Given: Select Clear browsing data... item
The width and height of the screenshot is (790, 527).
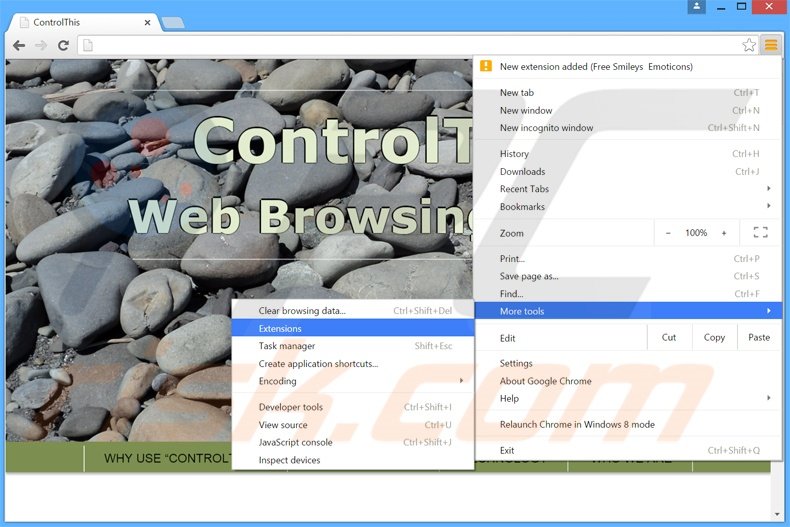Looking at the screenshot, I should click(353, 311).
